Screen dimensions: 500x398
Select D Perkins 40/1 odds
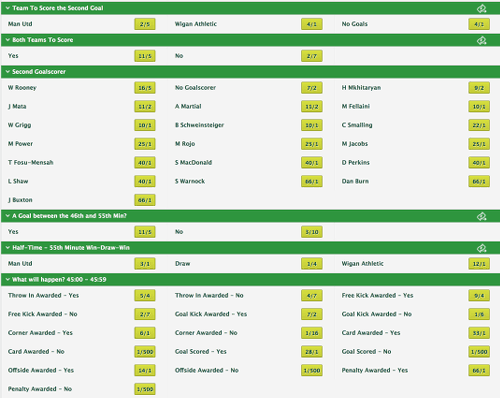pos(479,163)
